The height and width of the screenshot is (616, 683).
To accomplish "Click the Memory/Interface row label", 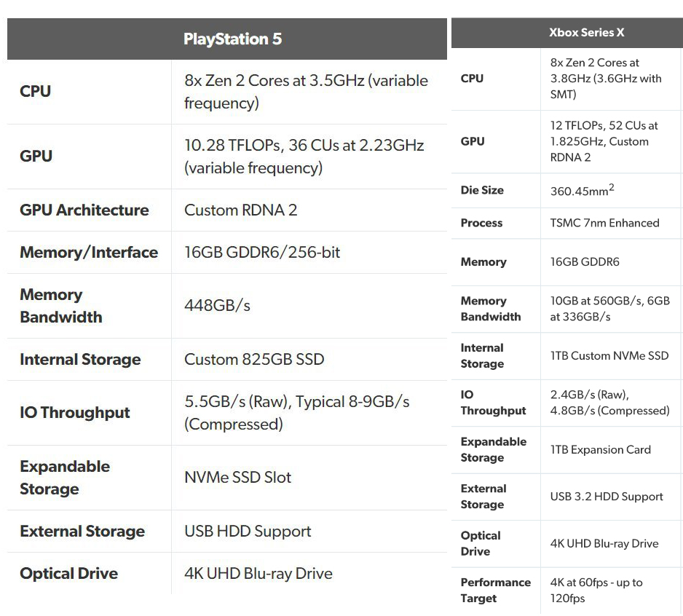I will 89,253.
